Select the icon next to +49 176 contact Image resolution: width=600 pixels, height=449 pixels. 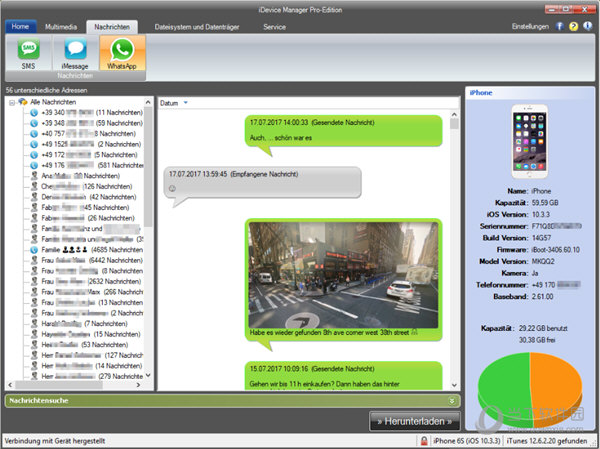pyautogui.click(x=34, y=165)
